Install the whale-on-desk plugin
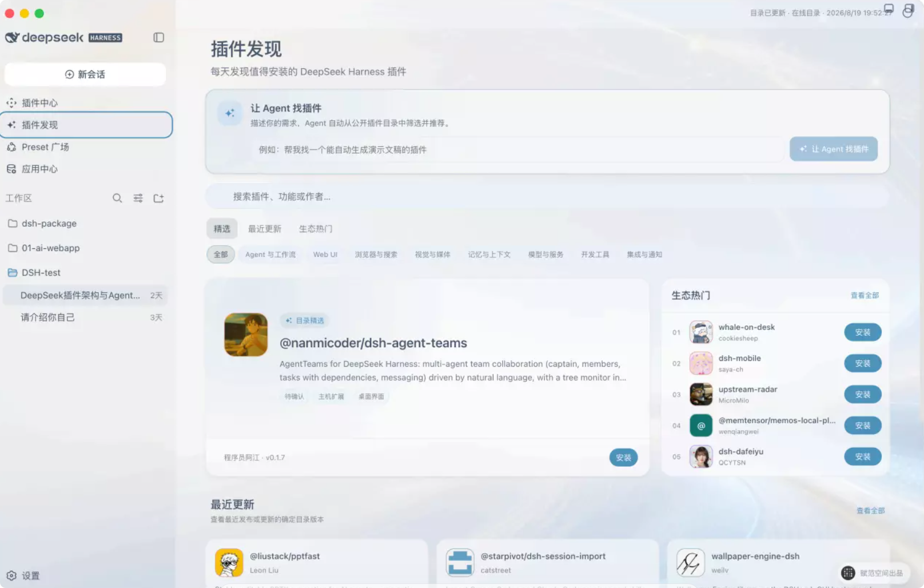Screen dimensions: 924x588 863,332
